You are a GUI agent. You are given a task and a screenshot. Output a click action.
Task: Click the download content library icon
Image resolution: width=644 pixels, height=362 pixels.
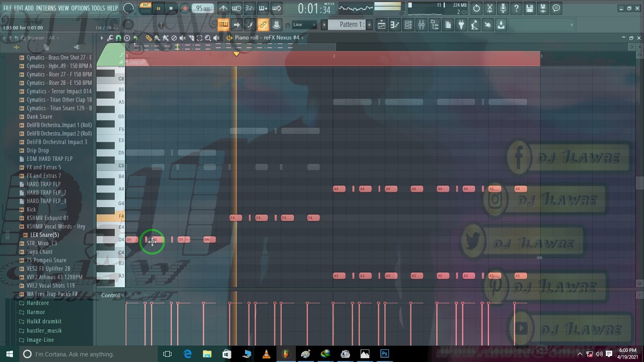pos(501,25)
